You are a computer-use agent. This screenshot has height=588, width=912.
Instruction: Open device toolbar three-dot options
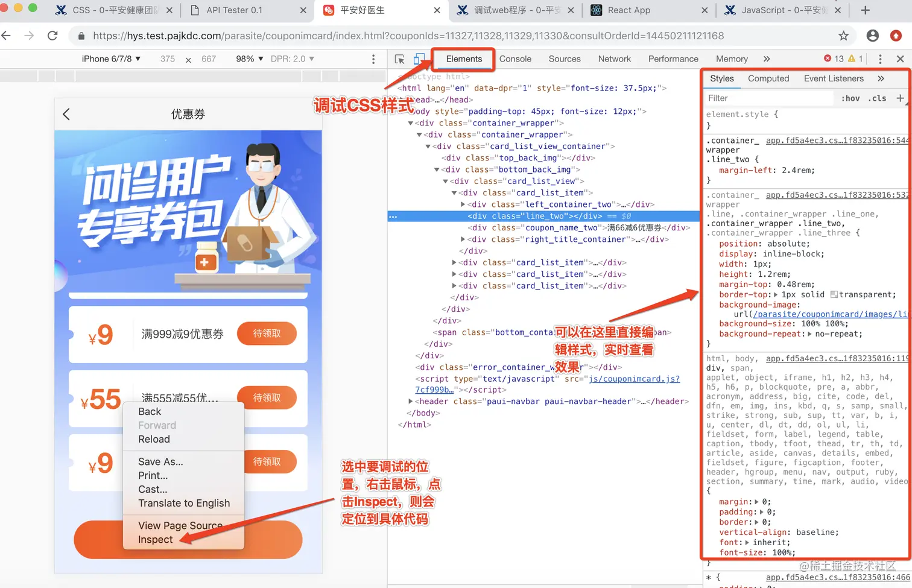pyautogui.click(x=373, y=59)
